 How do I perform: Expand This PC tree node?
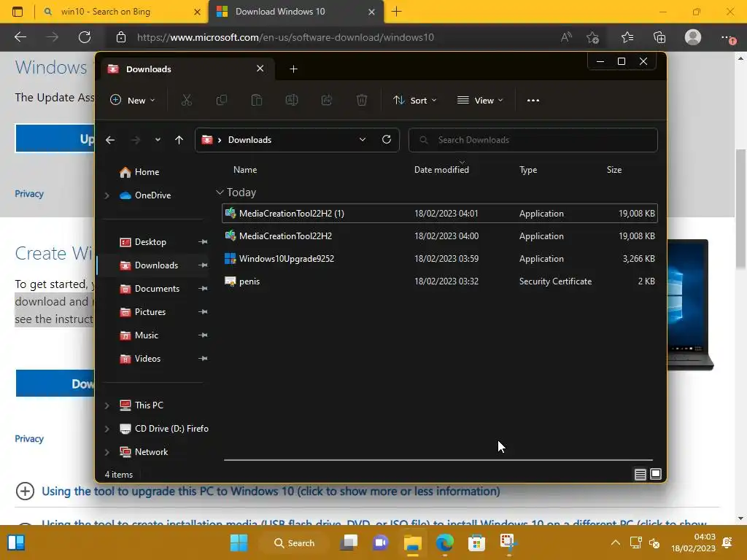tap(107, 405)
